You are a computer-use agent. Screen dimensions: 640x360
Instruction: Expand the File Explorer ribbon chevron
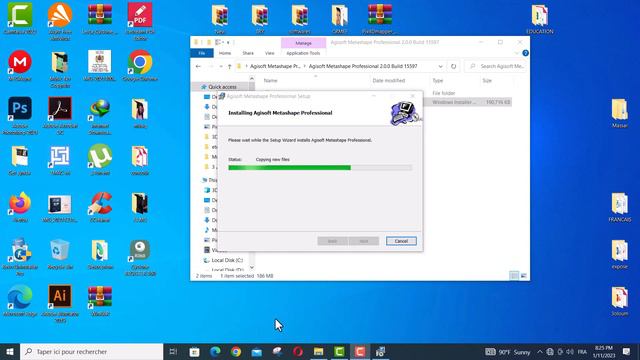517,53
